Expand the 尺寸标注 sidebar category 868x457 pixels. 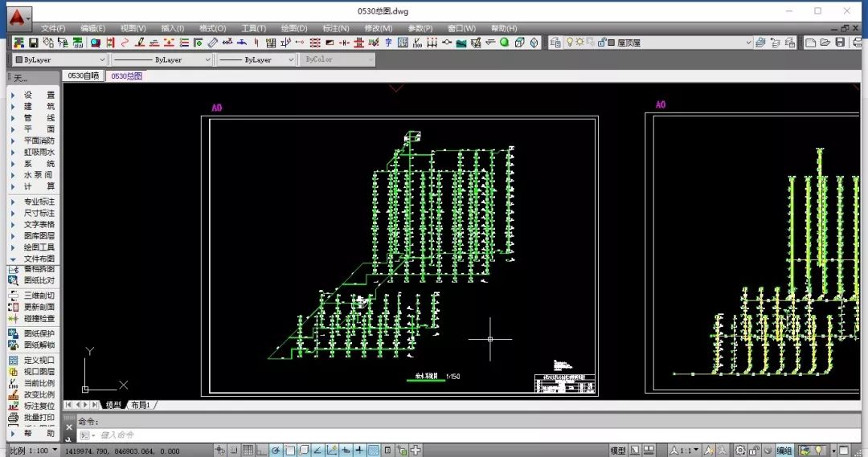point(33,213)
